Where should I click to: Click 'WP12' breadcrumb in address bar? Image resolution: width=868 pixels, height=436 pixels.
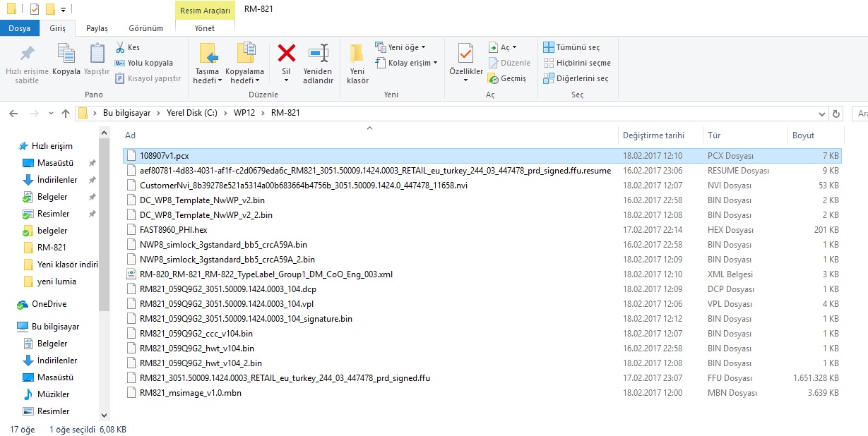[244, 113]
